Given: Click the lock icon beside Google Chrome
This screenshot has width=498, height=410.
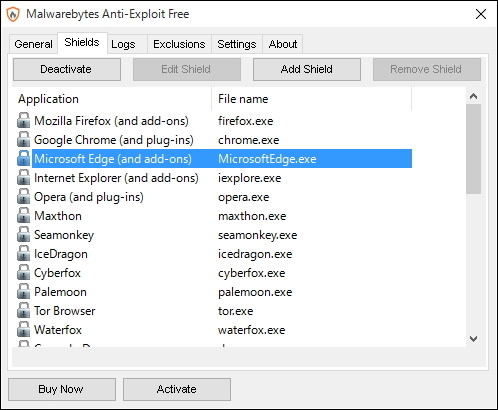Looking at the screenshot, I should (x=23, y=139).
